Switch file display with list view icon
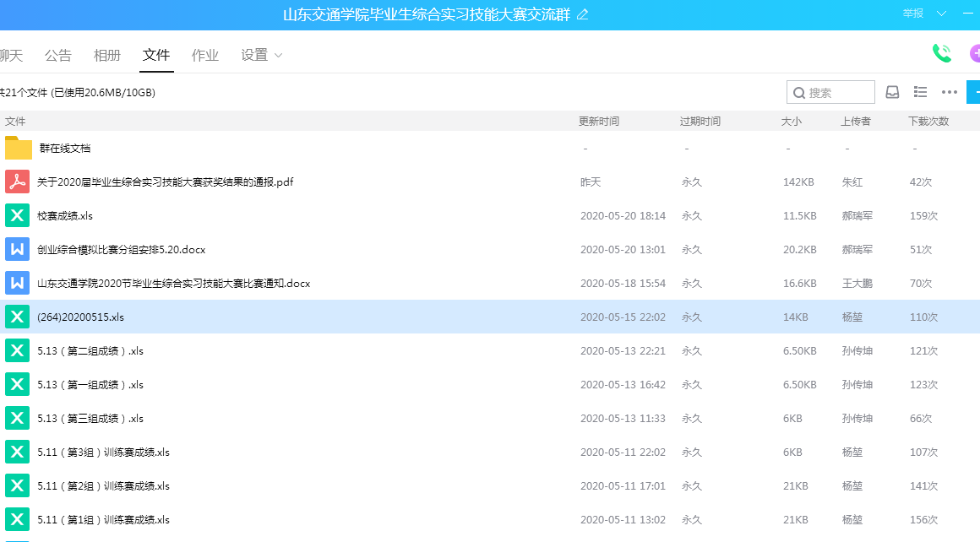 coord(921,92)
